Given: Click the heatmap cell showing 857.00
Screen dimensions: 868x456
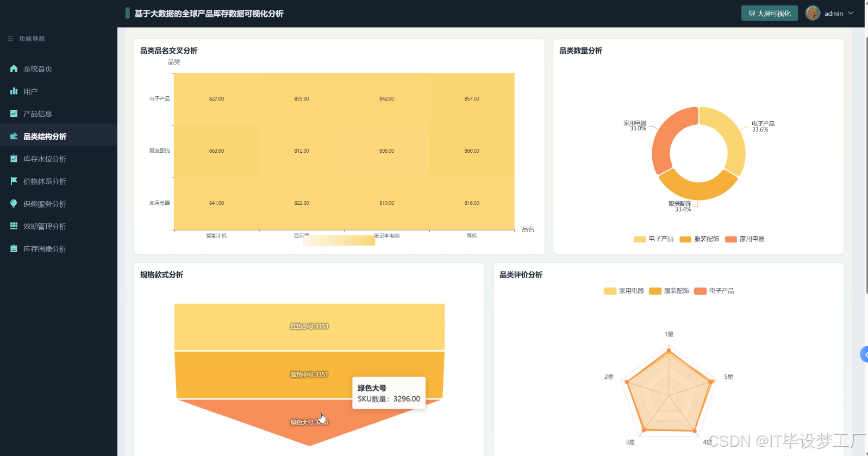Looking at the screenshot, I should 472,99.
